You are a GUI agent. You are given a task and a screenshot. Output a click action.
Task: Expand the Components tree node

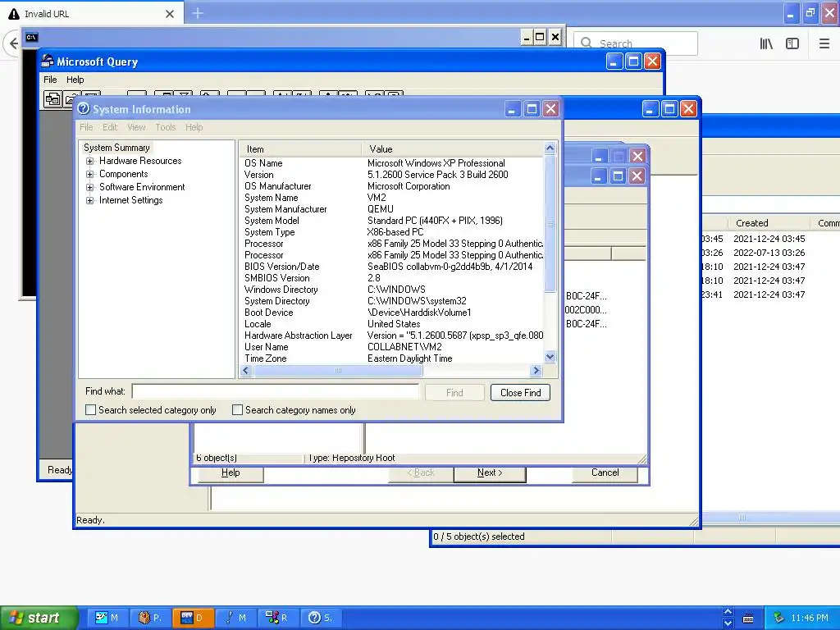[89, 174]
